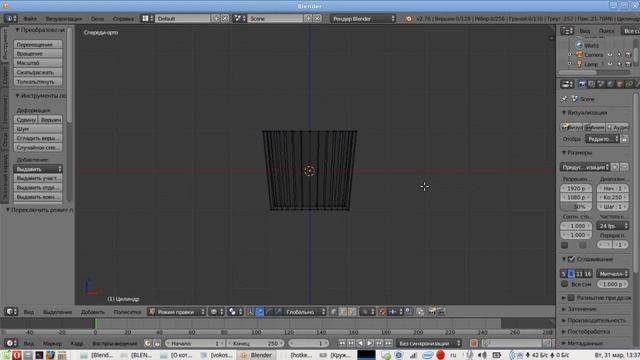Open the Select menu in 3D header
Image resolution: width=640 pixels, height=360 pixels.
coord(57,312)
